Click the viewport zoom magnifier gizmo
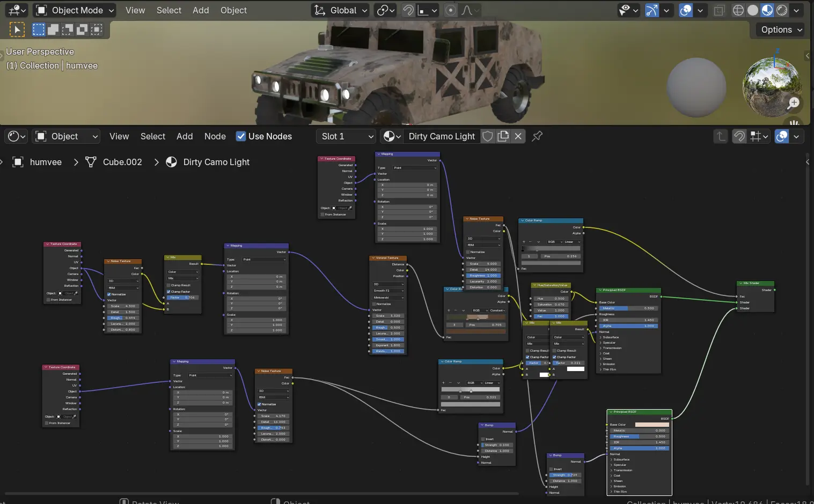 (794, 103)
